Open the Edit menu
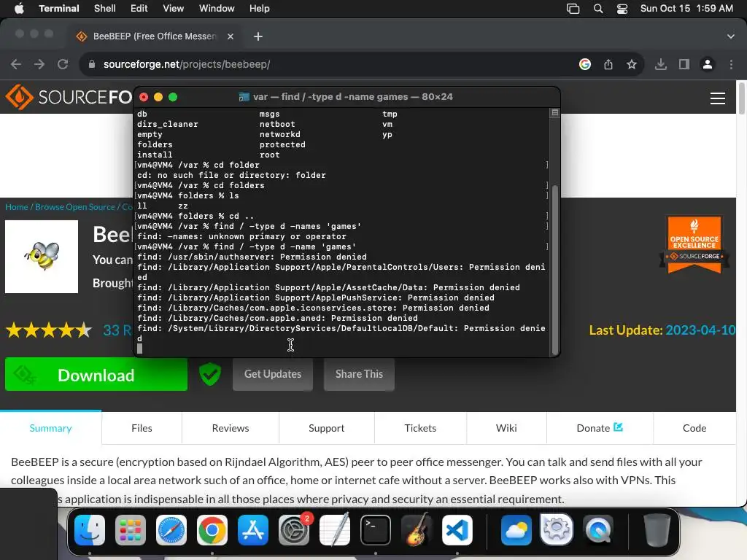The image size is (747, 560). pos(139,9)
